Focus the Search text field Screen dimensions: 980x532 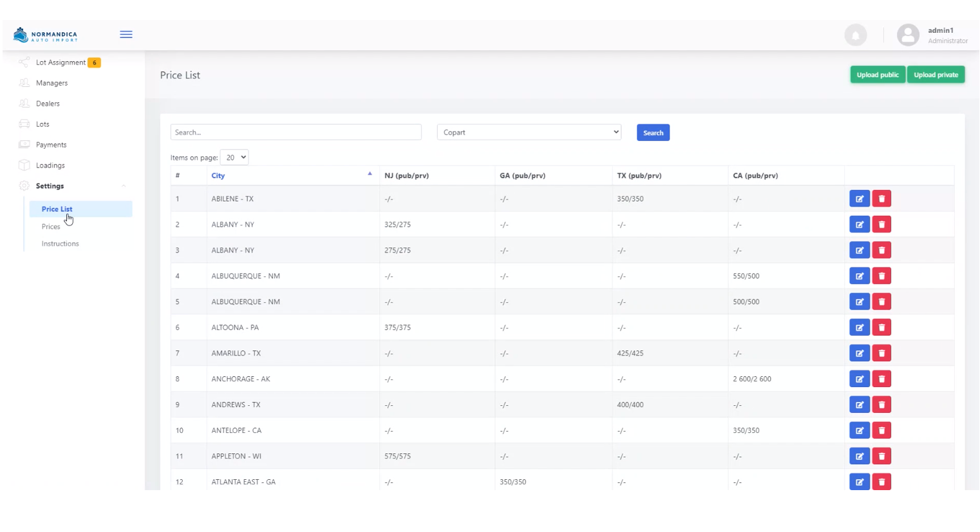[296, 132]
